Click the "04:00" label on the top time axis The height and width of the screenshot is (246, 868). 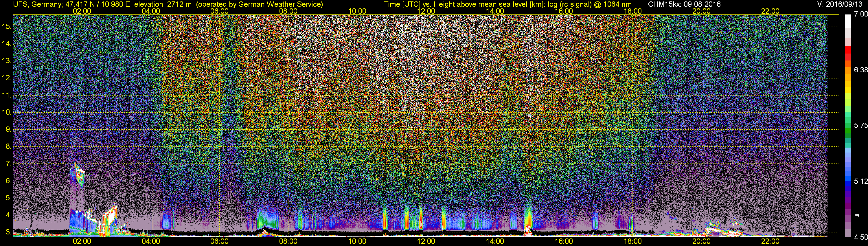[151, 11]
